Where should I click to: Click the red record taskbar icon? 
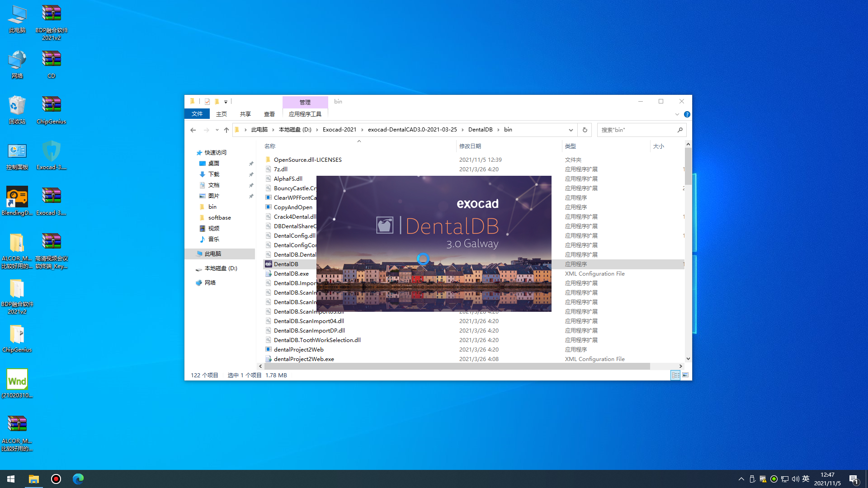pyautogui.click(x=56, y=479)
